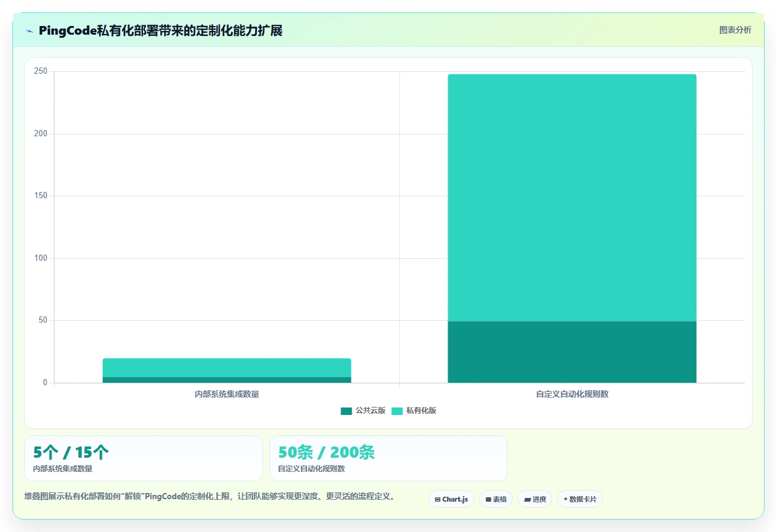Click the 私有化版 legend label

coord(421,411)
